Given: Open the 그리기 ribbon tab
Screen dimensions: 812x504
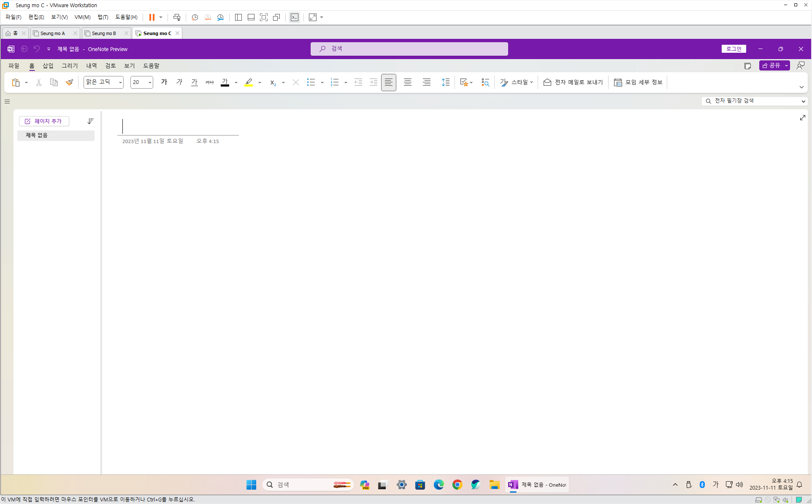Looking at the screenshot, I should pyautogui.click(x=70, y=66).
